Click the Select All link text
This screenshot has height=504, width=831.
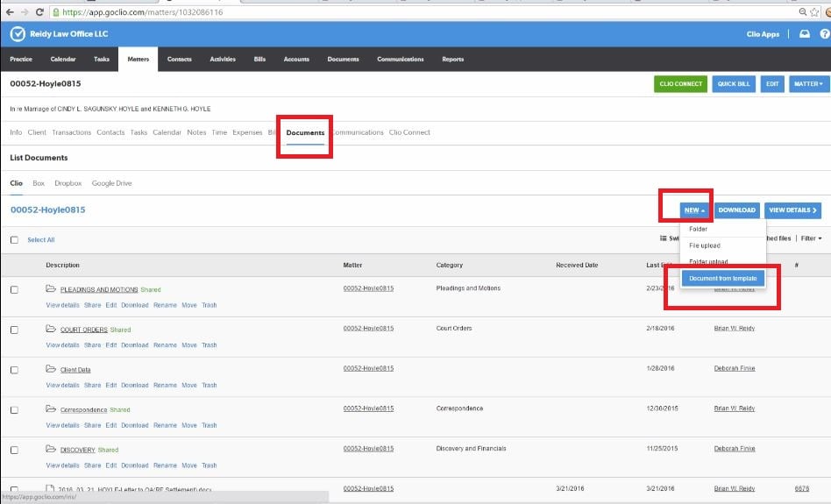click(x=41, y=240)
